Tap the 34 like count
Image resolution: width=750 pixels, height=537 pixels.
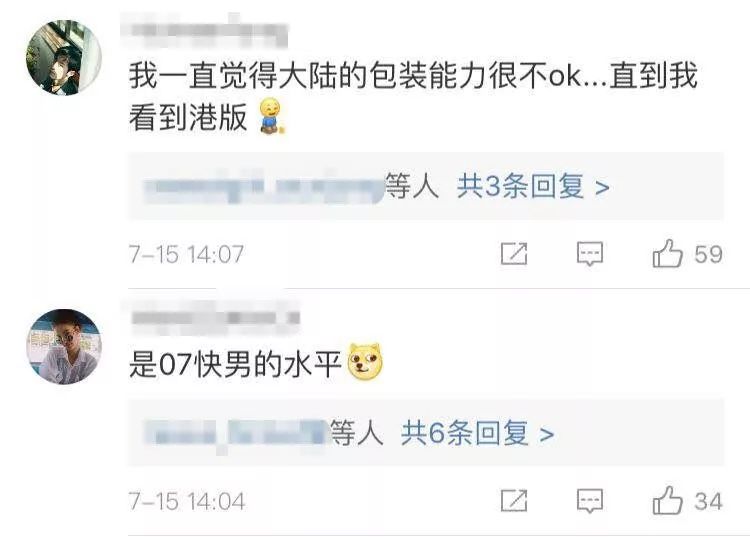708,502
